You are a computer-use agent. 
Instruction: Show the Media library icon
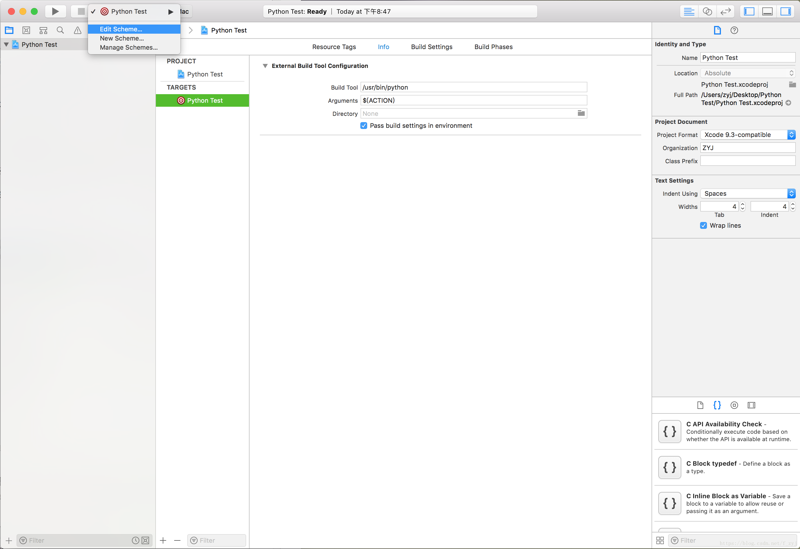[751, 405]
